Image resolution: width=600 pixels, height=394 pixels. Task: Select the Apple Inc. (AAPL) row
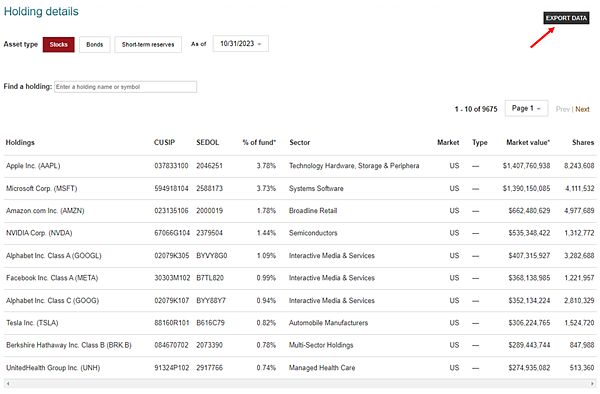(300, 166)
